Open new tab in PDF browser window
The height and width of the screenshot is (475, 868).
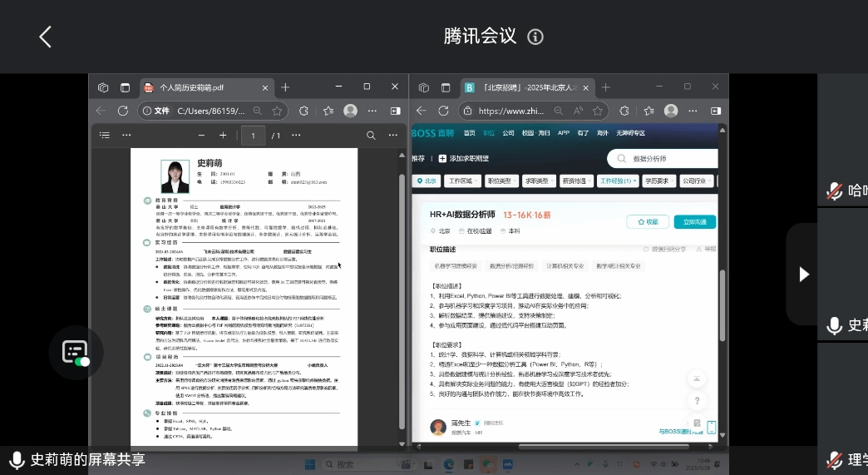coord(285,87)
